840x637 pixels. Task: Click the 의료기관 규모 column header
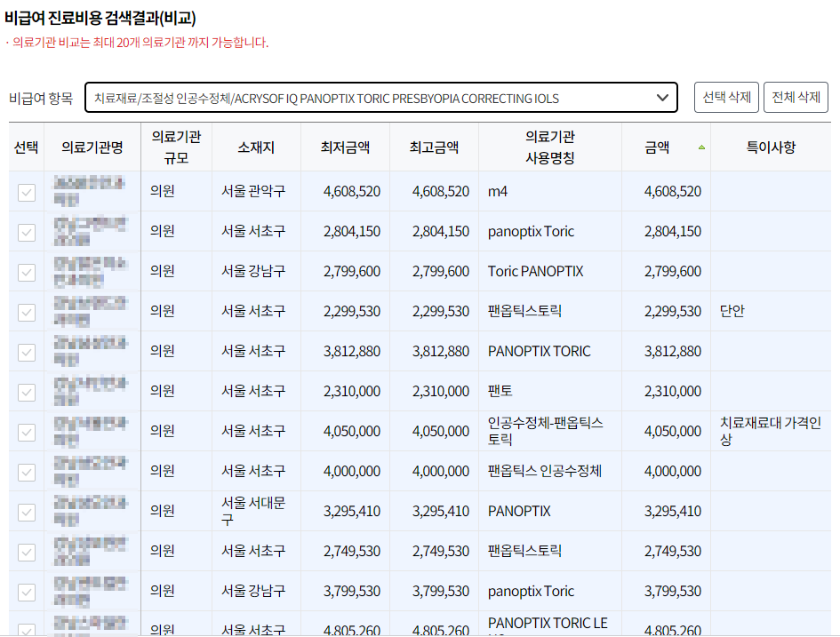(x=176, y=147)
